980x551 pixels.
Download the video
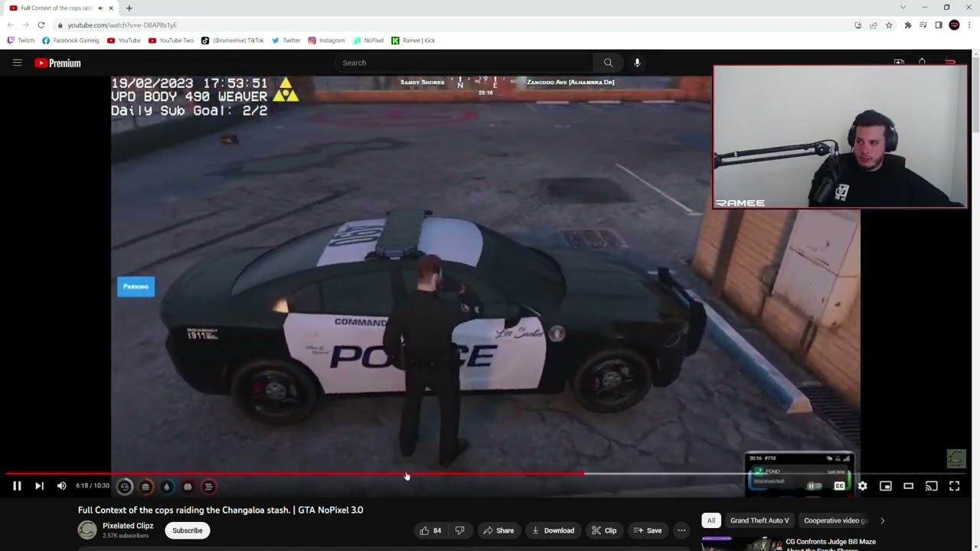(553, 530)
